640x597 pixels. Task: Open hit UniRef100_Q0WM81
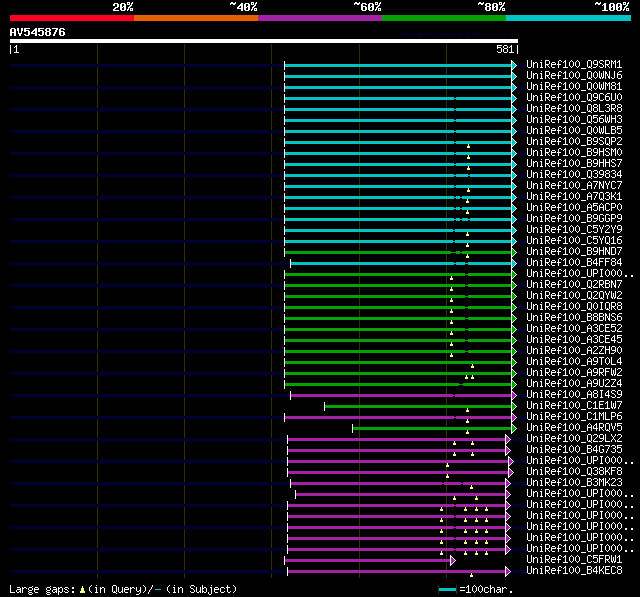point(574,87)
